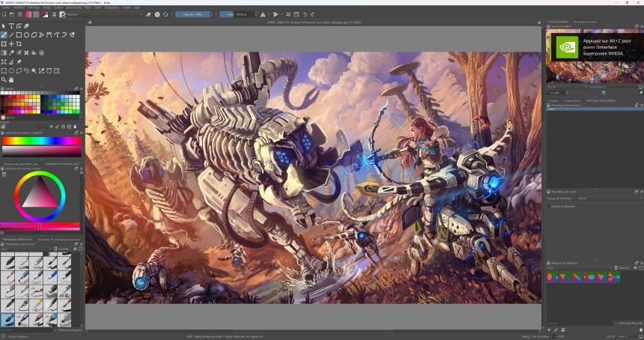Viewport: 644px width, 340px height.
Task: Toggle Preserve Alpha button in toolbar
Action: pos(157,14)
